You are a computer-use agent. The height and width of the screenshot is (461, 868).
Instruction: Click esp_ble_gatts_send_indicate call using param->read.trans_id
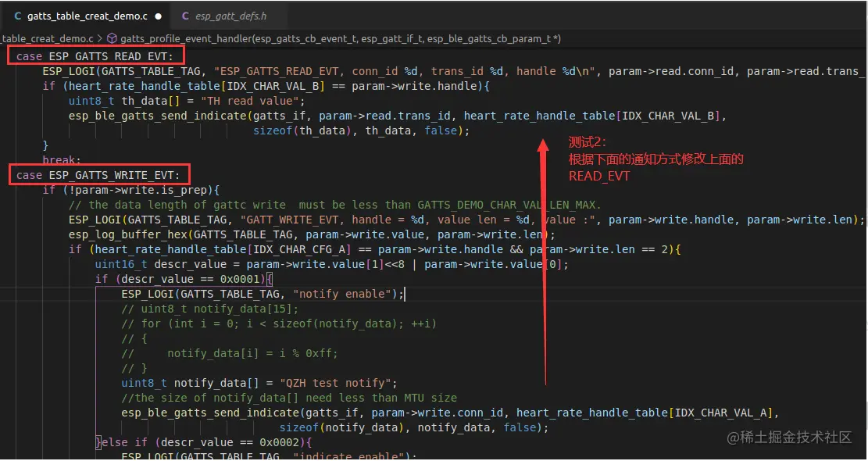click(x=398, y=116)
